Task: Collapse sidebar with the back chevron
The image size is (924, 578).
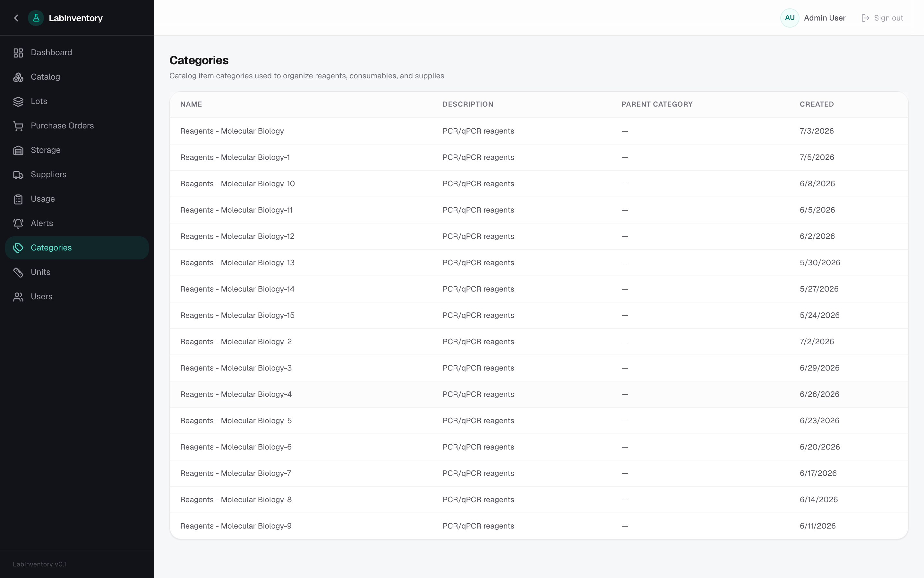Action: (16, 18)
